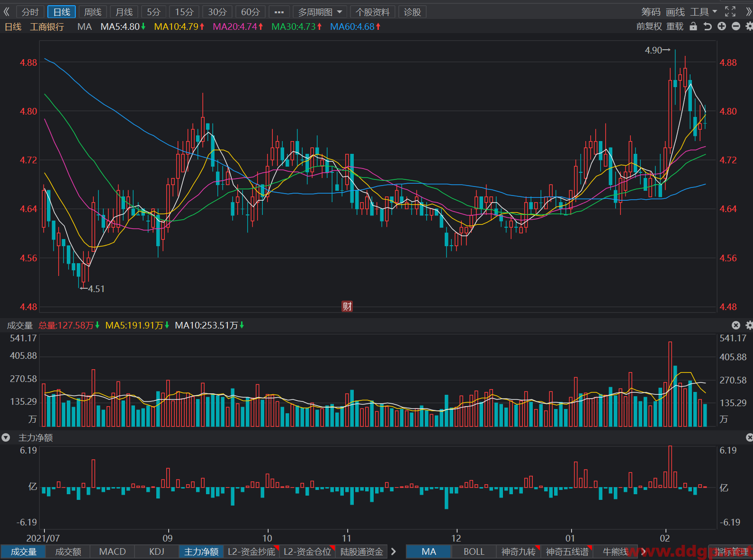Expand 主力净额 indicator selector arrow
753x560 pixels.
click(x=6, y=438)
